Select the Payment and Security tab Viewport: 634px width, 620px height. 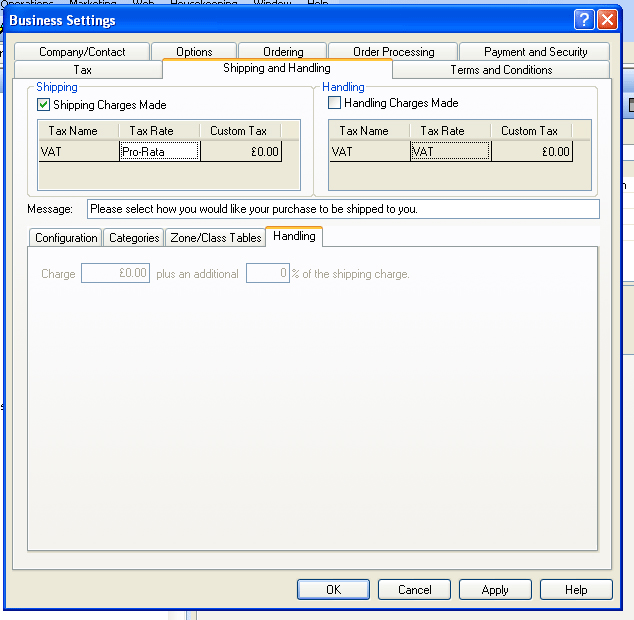tap(535, 52)
